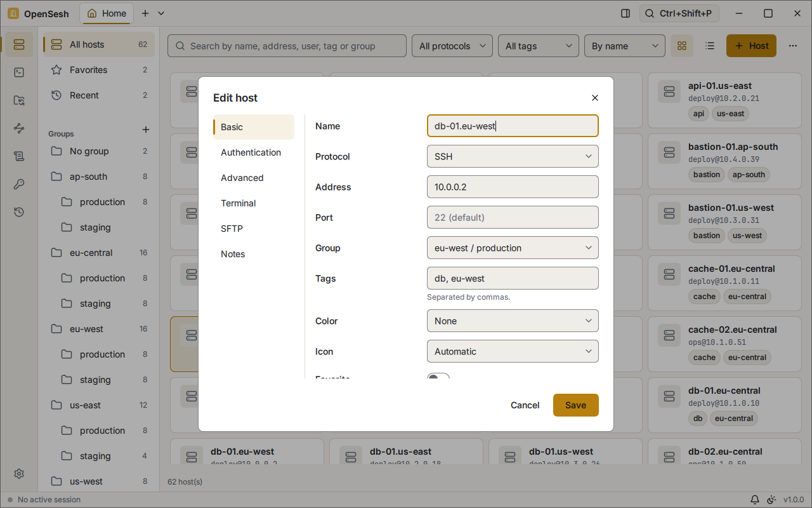Open new tab with plus icon
The width and height of the screenshot is (812, 508).
tap(145, 13)
